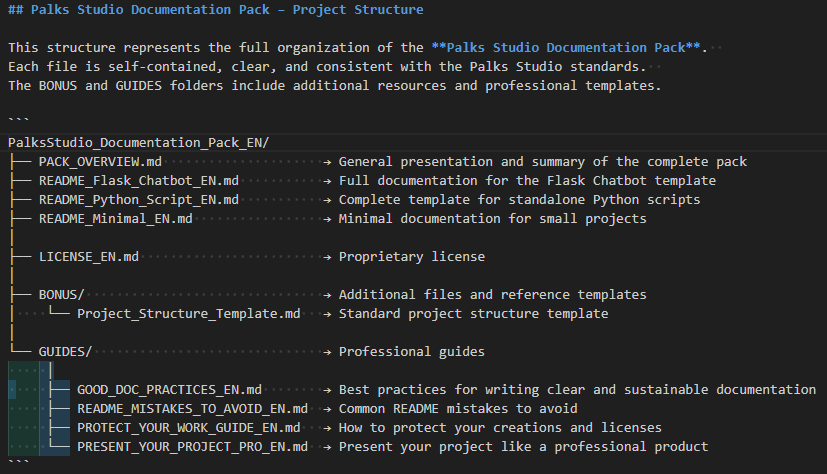
Task: Place cursor on README_Python_Script_EN.md
Action: 139,200
